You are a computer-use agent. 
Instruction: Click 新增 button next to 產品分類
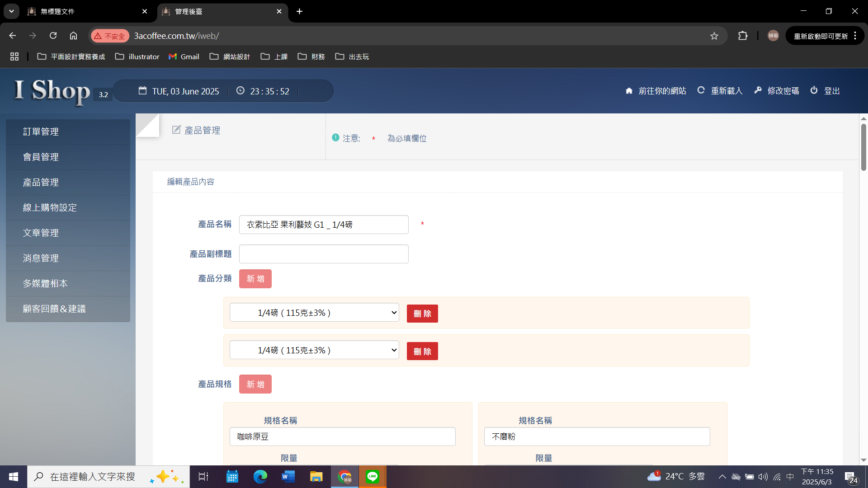pyautogui.click(x=255, y=279)
